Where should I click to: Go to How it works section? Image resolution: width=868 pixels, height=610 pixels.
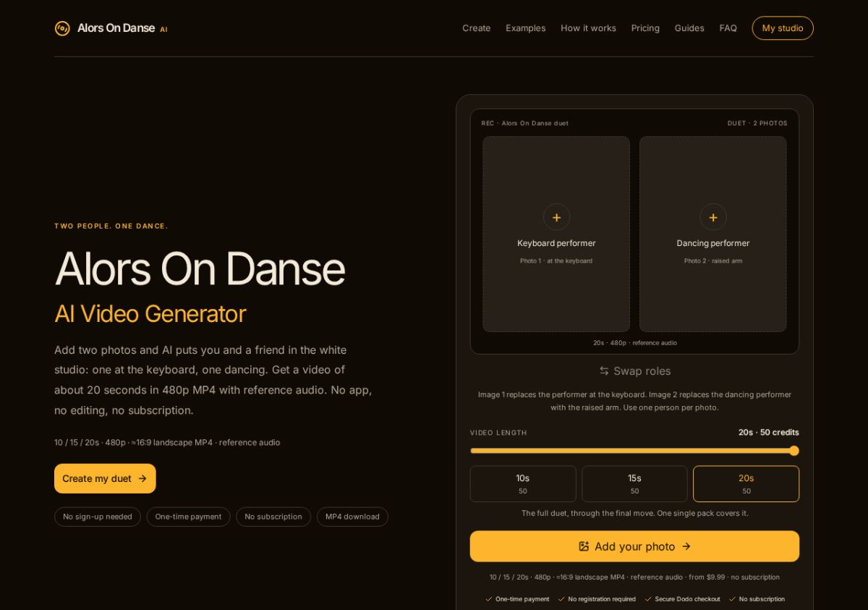588,28
